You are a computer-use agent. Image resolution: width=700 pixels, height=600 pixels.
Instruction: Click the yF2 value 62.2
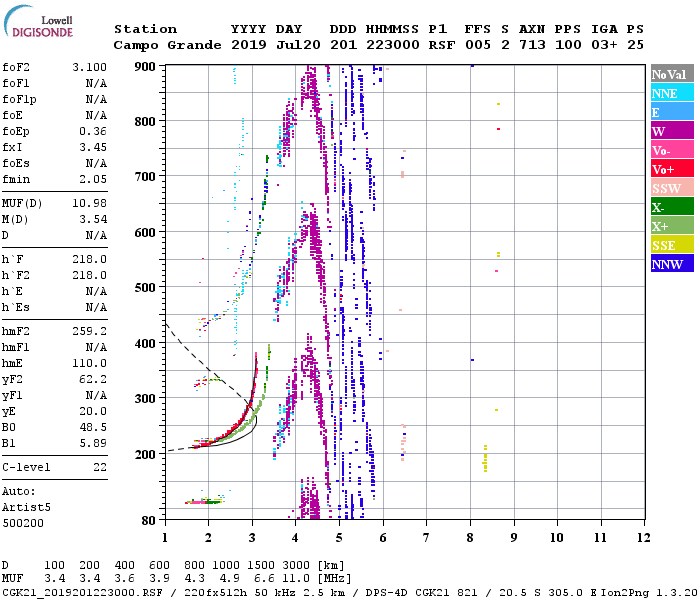93,379
